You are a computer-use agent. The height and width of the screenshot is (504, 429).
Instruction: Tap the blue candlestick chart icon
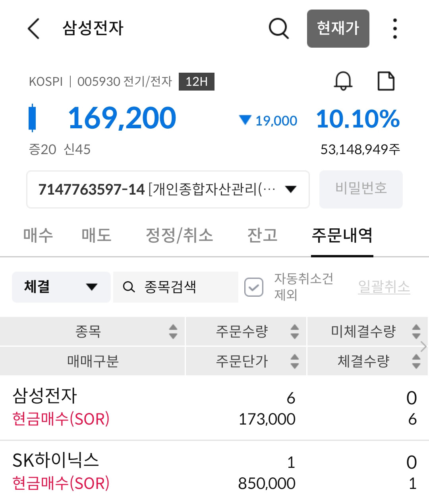32,118
